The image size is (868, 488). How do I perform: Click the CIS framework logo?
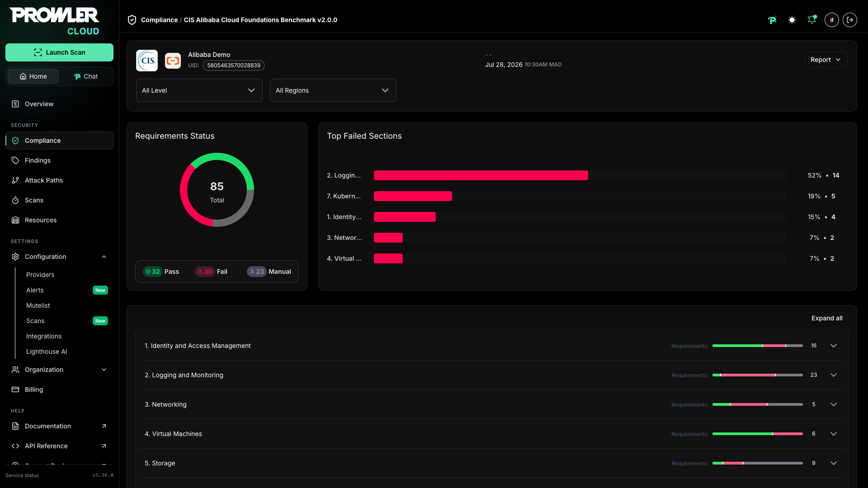click(147, 61)
